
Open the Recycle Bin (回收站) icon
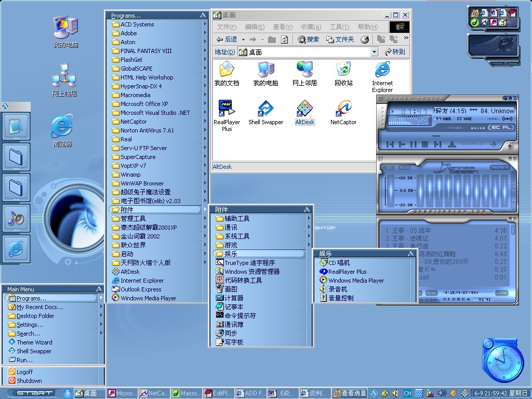coord(343,69)
